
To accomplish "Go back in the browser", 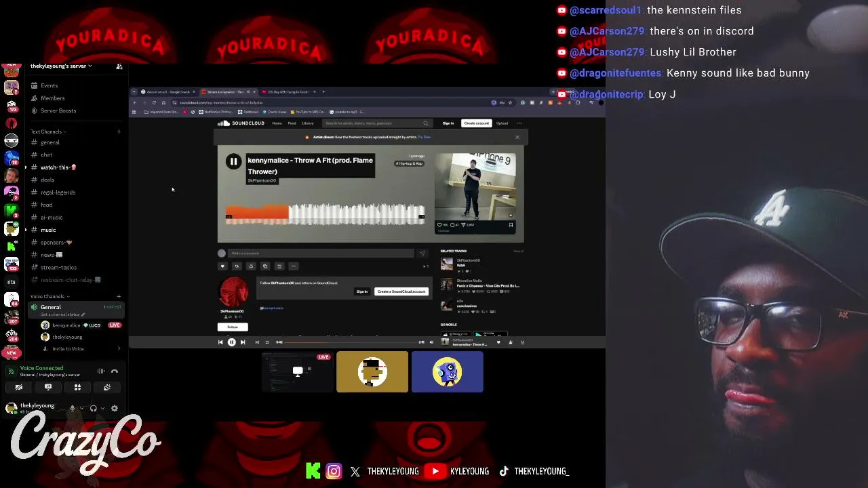I will (134, 102).
